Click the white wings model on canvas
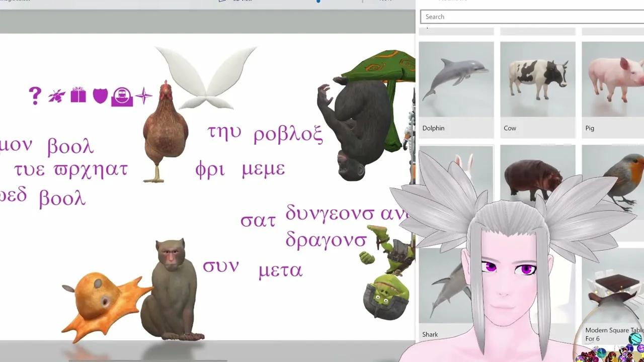644x362 pixels. pyautogui.click(x=206, y=77)
